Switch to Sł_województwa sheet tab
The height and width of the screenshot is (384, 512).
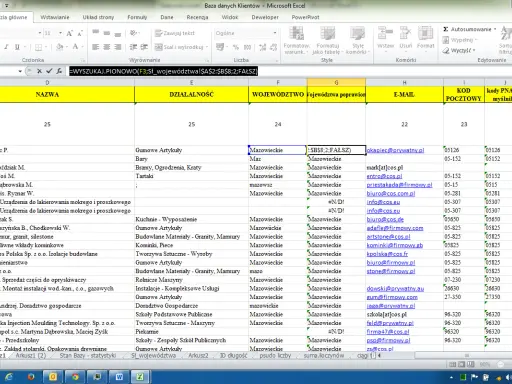pos(154,355)
